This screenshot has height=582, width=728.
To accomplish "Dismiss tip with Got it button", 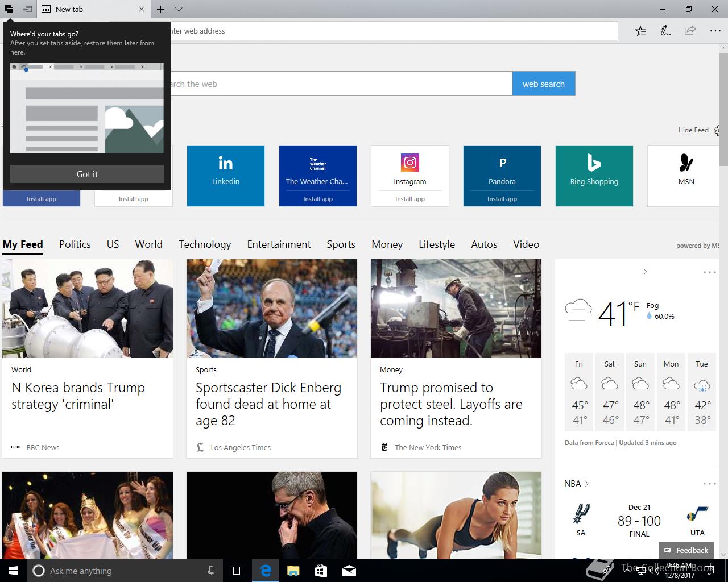I will [x=87, y=174].
